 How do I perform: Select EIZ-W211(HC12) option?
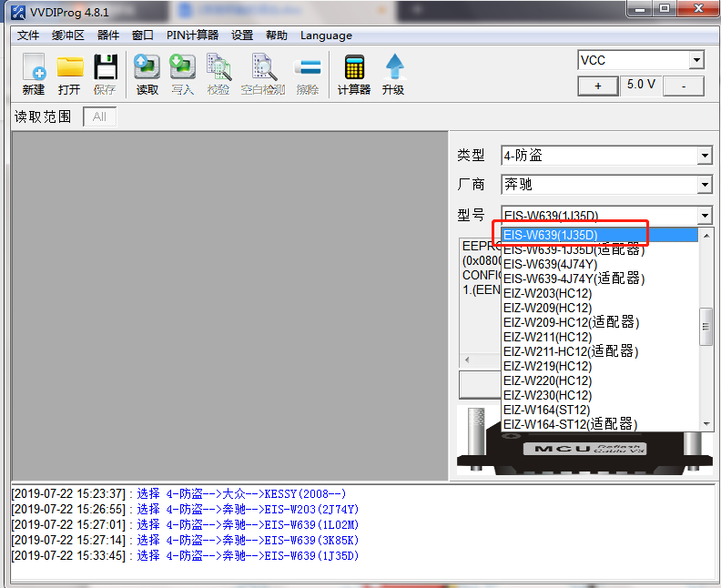(600, 337)
